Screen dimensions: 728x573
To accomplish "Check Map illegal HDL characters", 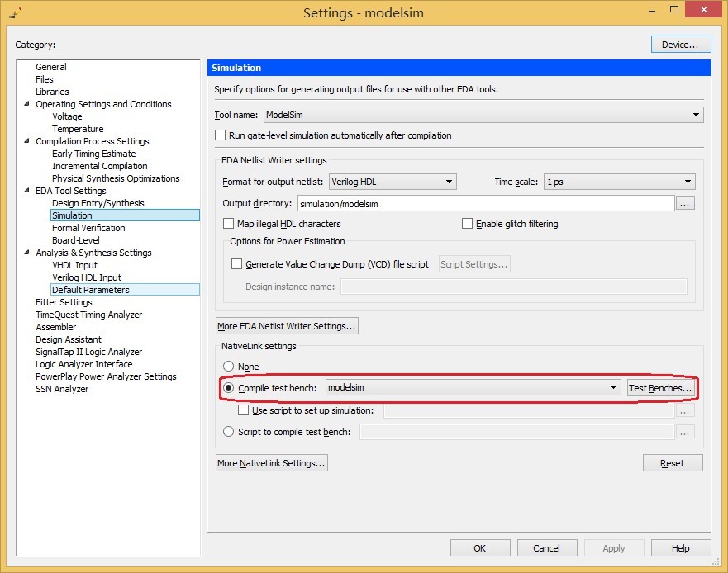I will pyautogui.click(x=230, y=224).
